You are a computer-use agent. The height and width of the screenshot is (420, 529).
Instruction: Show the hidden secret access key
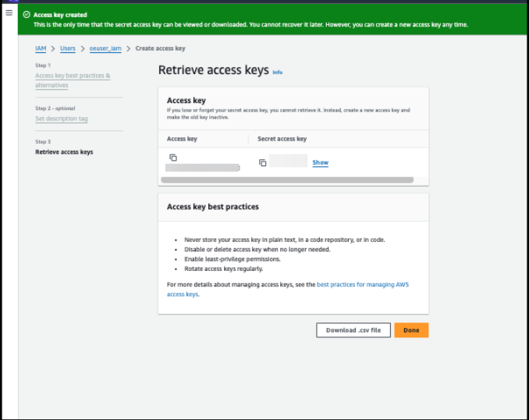click(320, 162)
